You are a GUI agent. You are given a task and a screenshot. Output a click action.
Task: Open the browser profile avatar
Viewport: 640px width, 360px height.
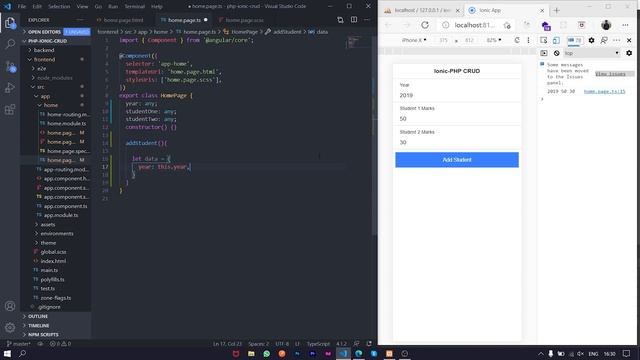click(x=606, y=25)
